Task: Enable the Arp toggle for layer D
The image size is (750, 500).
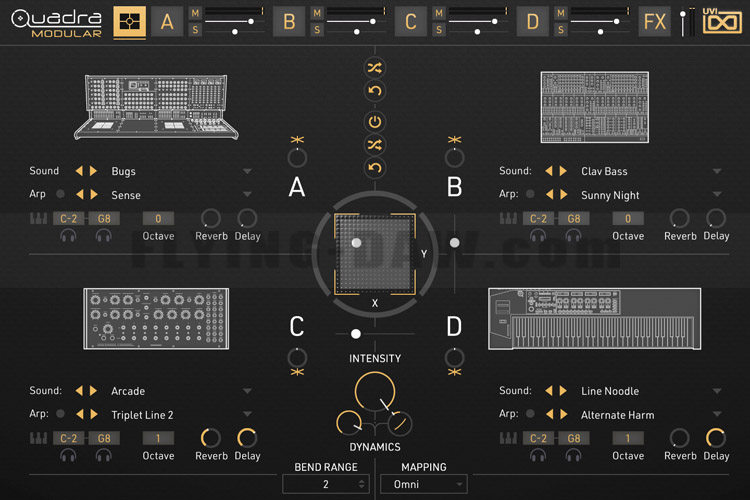Action: click(x=530, y=413)
